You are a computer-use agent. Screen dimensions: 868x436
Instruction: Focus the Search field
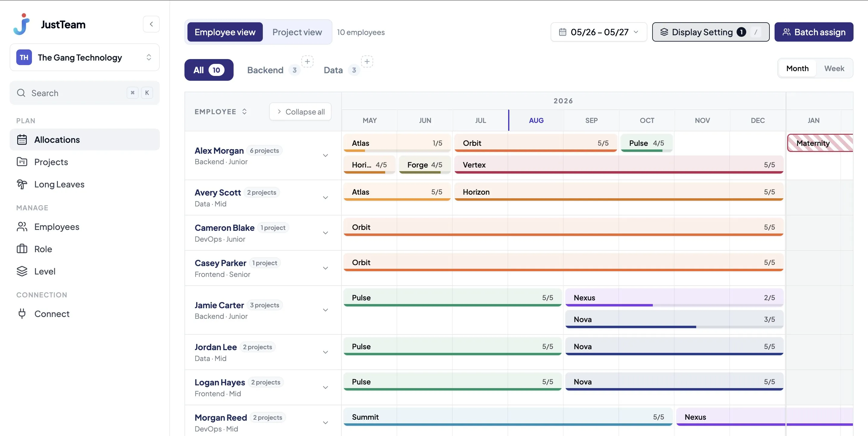tap(85, 93)
